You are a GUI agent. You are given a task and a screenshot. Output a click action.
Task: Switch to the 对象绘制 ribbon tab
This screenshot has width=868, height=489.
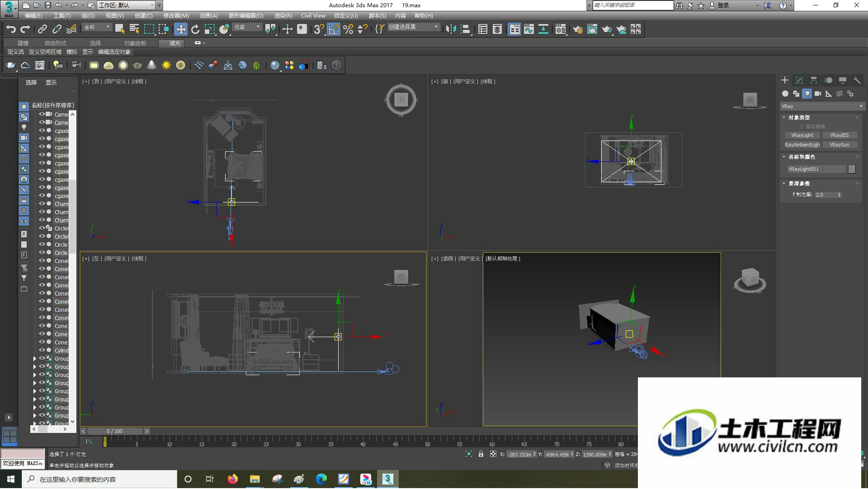[135, 43]
